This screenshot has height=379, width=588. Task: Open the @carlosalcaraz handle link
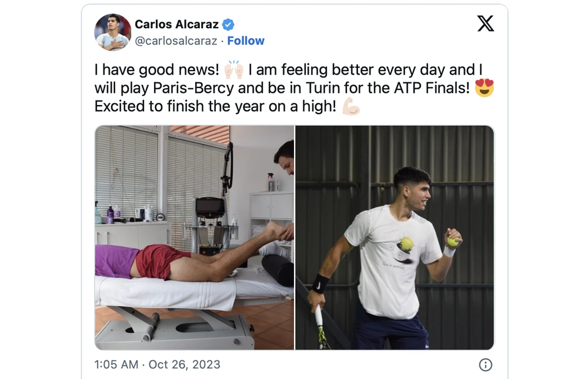[176, 41]
